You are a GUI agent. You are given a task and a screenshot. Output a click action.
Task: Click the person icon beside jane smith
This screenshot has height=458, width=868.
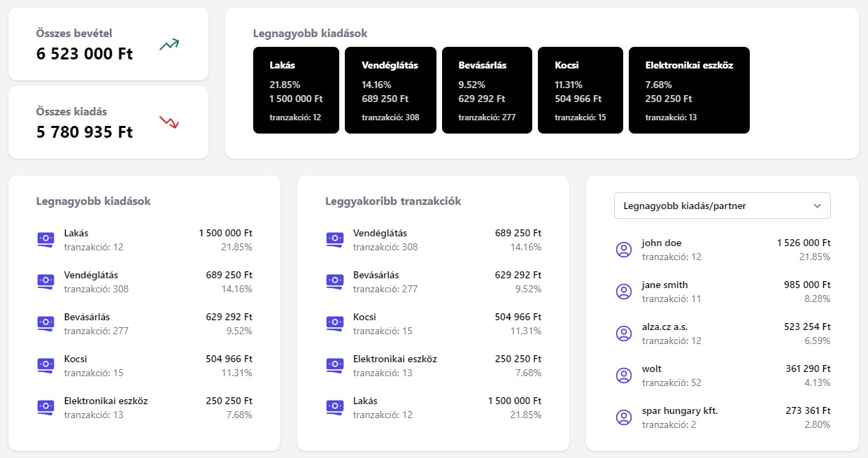tap(624, 291)
